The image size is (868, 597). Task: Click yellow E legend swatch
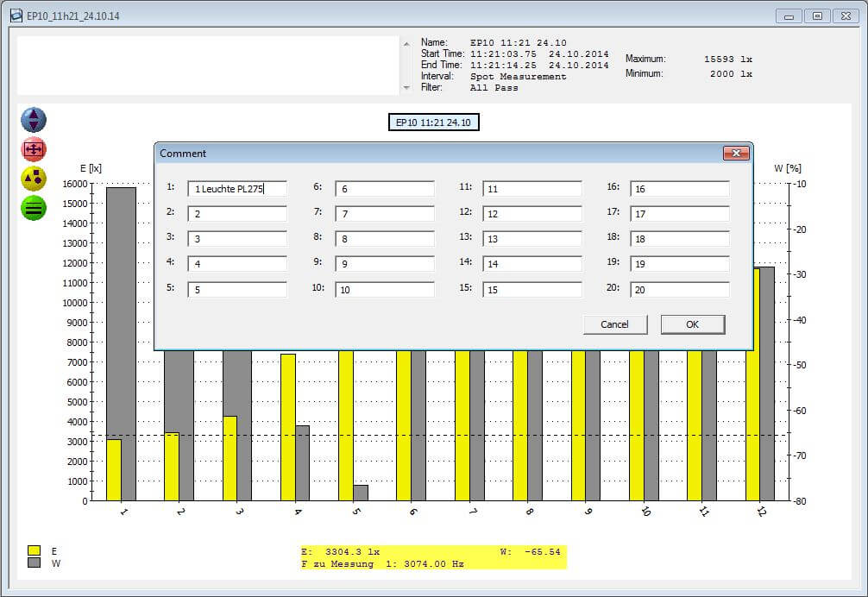(x=35, y=550)
